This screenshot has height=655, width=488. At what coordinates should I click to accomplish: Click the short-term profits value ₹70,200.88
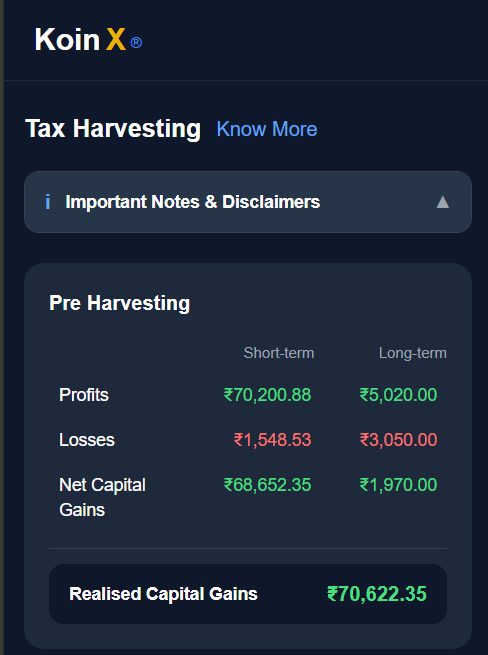click(267, 395)
